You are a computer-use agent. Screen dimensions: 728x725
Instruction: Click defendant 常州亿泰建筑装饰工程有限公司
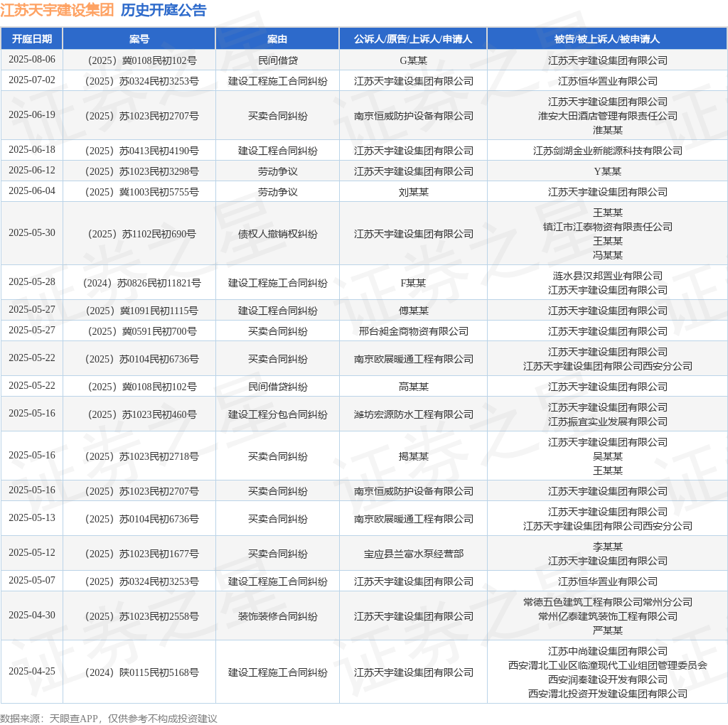click(x=607, y=616)
